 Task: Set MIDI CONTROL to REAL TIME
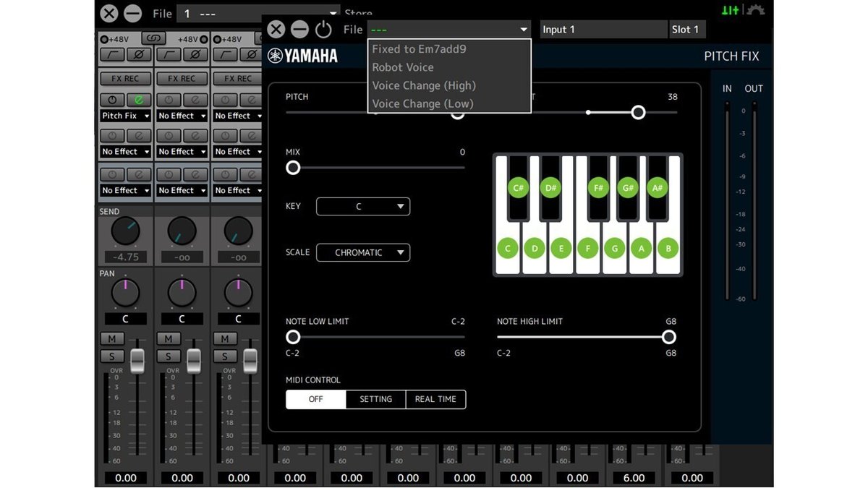(x=435, y=399)
